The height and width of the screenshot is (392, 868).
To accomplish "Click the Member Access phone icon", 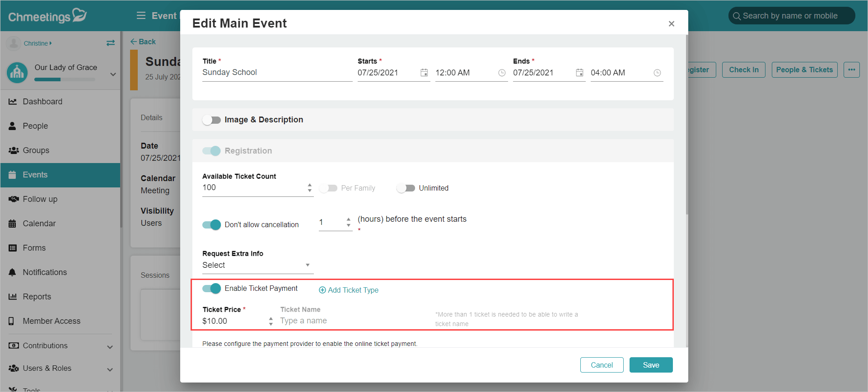I will [12, 321].
